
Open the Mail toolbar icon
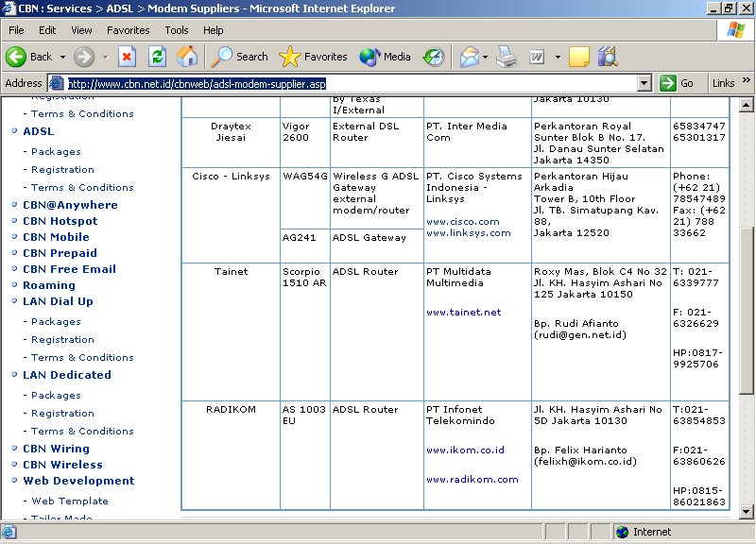[469, 57]
